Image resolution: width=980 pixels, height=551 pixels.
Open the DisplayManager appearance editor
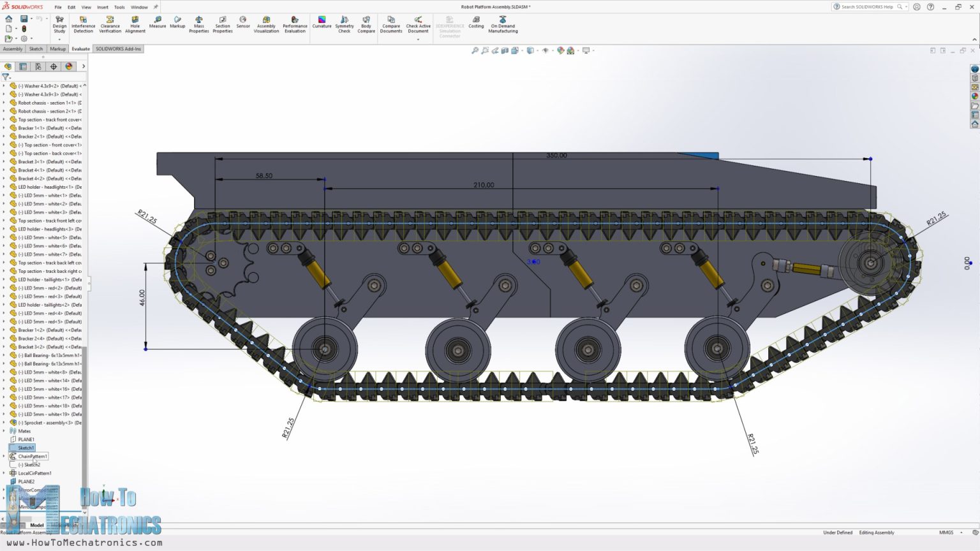pos(69,66)
